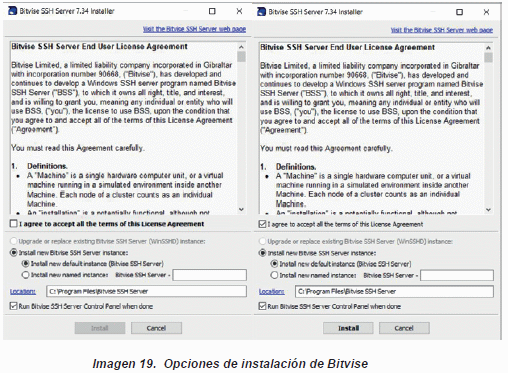Select Install new named instance radio in left window
The width and height of the screenshot is (508, 373).
[x=26, y=275]
